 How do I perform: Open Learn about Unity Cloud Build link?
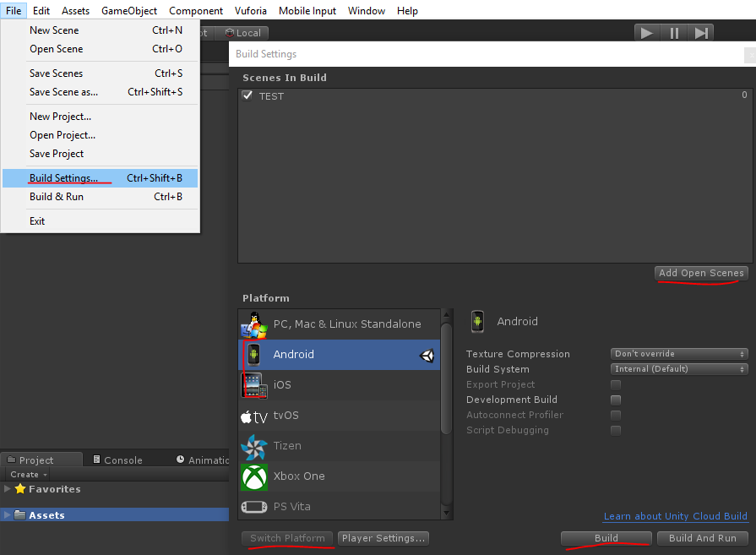point(675,516)
